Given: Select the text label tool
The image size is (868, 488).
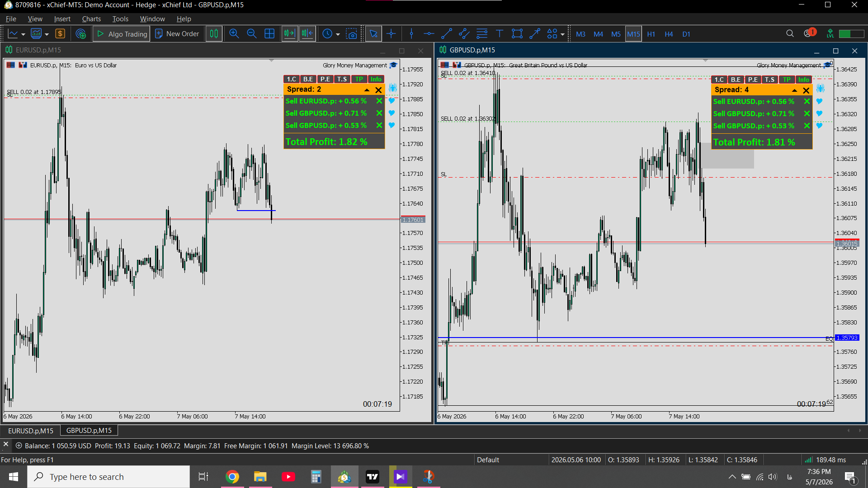Looking at the screenshot, I should pyautogui.click(x=500, y=34).
